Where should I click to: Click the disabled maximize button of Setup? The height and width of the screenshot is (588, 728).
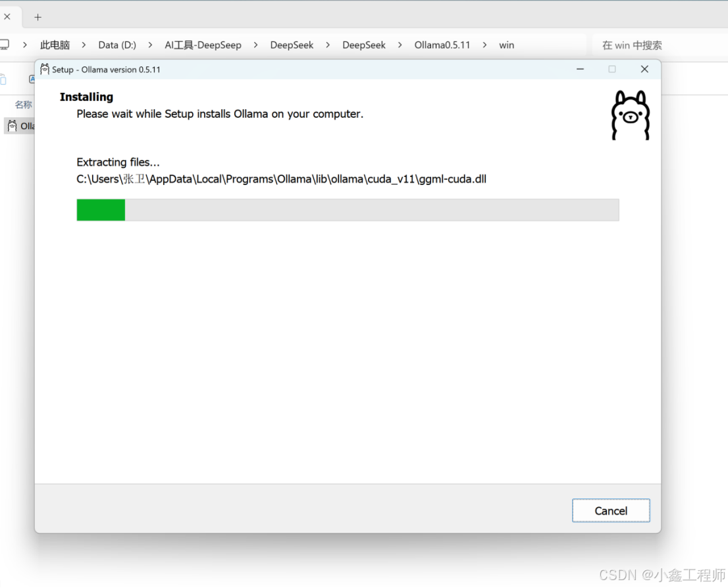coord(612,69)
